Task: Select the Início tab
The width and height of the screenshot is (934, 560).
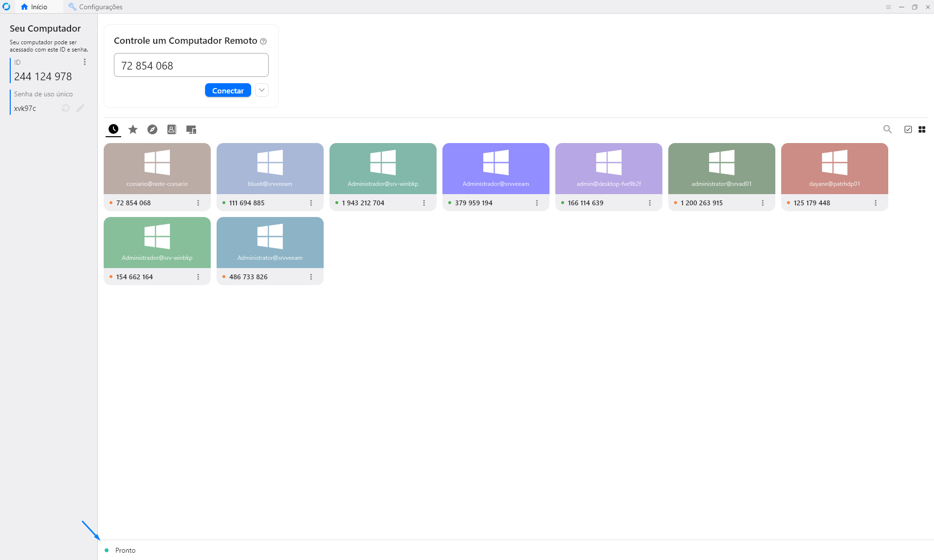Action: 34,7
